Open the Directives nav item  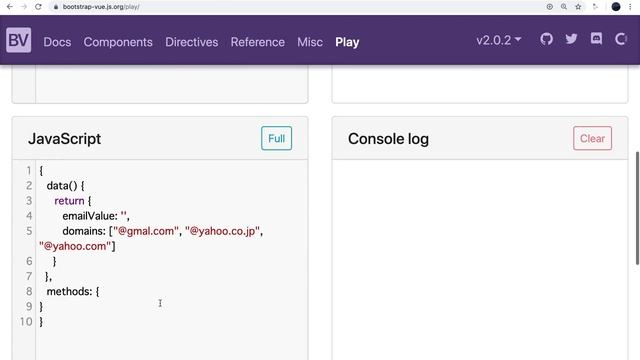pos(191,42)
